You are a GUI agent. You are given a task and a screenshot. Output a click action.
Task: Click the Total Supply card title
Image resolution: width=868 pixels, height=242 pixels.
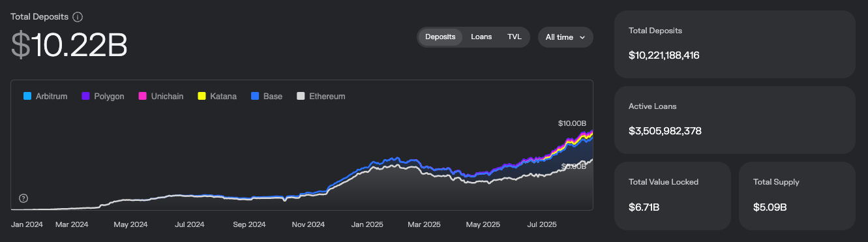tap(776, 182)
